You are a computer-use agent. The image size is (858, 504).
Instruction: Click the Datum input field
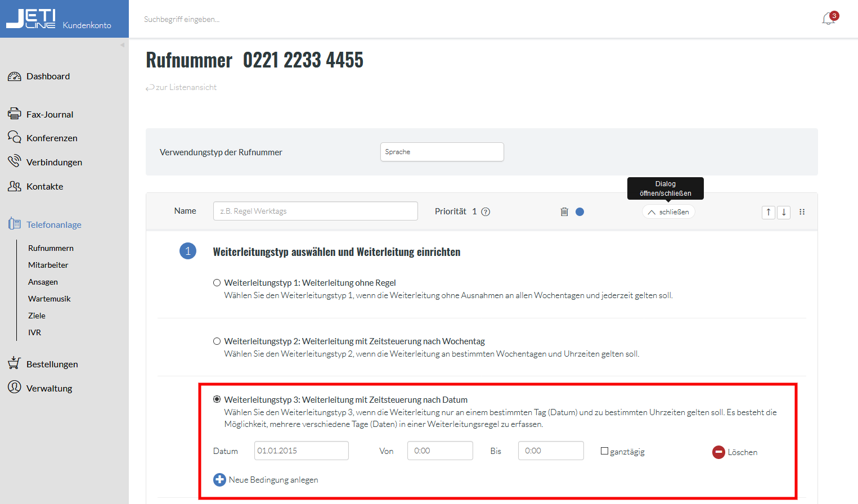pos(301,451)
